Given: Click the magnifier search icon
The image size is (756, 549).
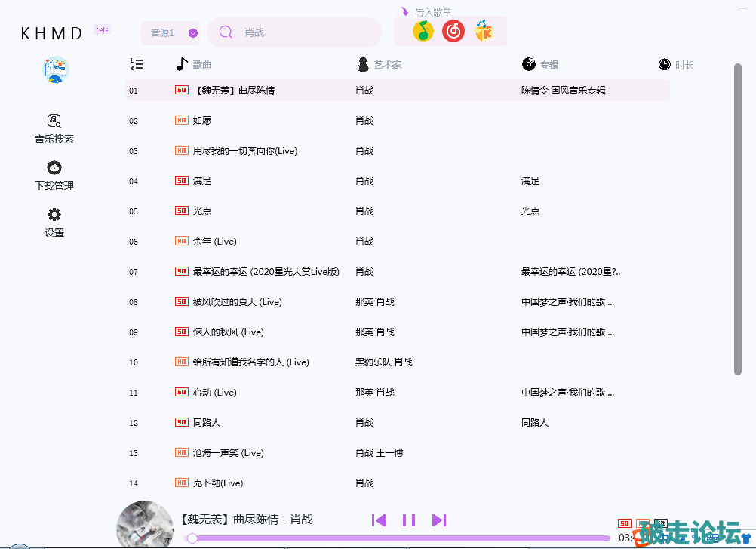Looking at the screenshot, I should point(226,32).
